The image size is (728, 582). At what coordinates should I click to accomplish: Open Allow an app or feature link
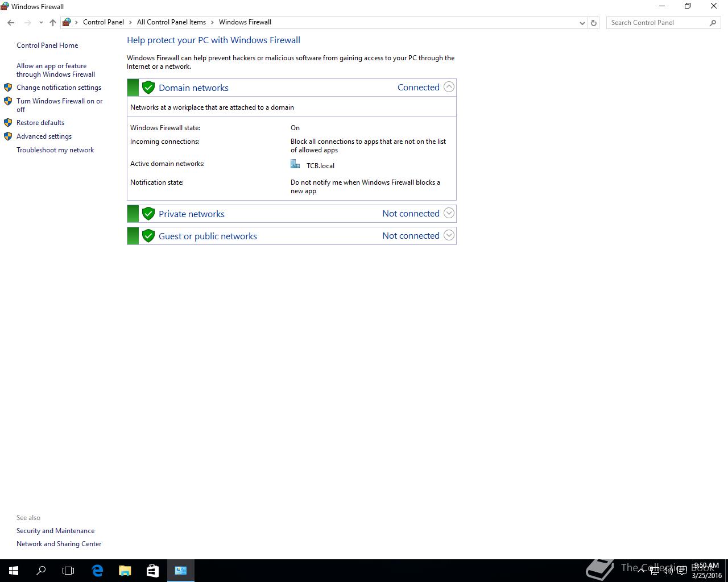(56, 70)
